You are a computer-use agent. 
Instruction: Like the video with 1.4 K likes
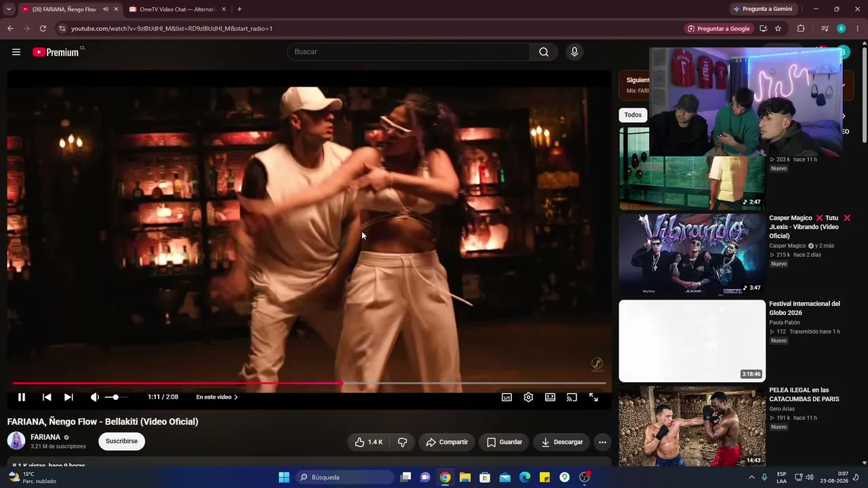(x=368, y=442)
